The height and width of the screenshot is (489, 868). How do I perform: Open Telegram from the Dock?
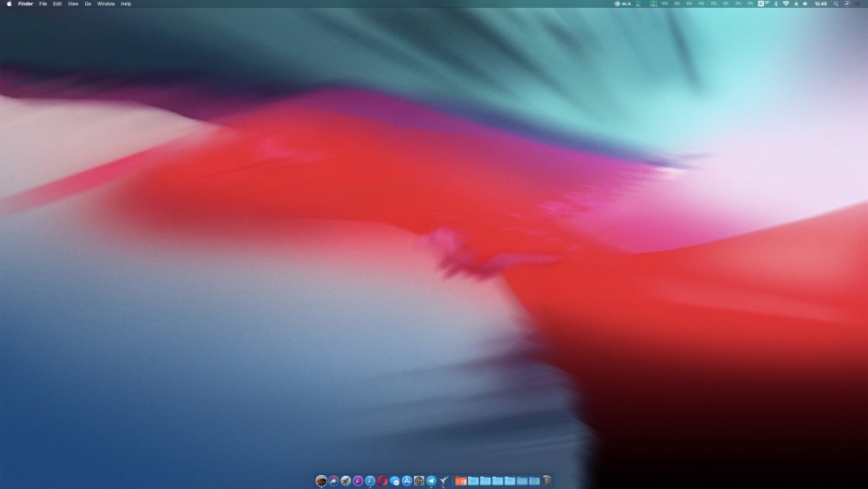pyautogui.click(x=431, y=480)
